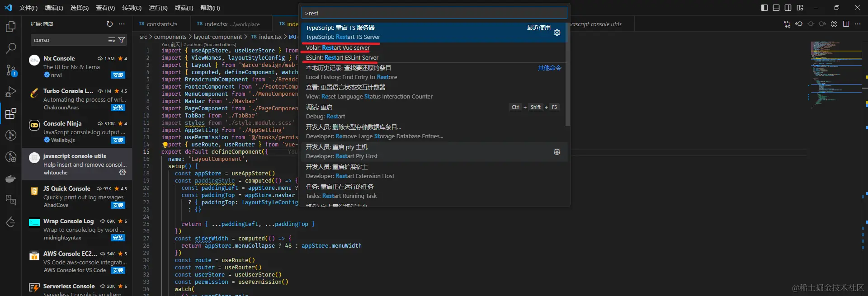
Task: Run TypeScript: Restart TS Server command
Action: tap(433, 33)
